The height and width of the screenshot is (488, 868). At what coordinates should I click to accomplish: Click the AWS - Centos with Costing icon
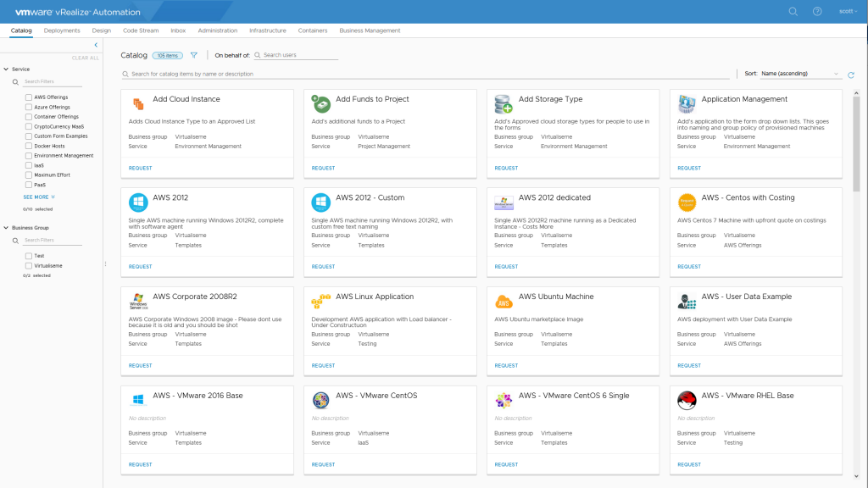tap(687, 202)
